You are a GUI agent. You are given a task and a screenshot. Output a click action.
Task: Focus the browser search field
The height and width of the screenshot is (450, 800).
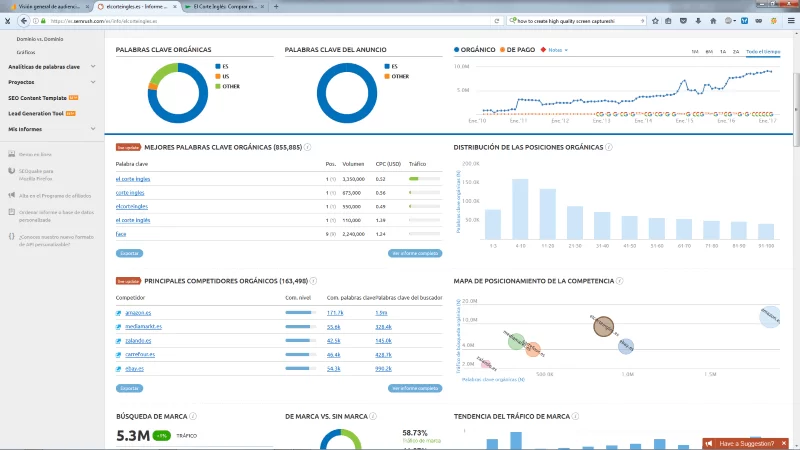click(x=577, y=21)
